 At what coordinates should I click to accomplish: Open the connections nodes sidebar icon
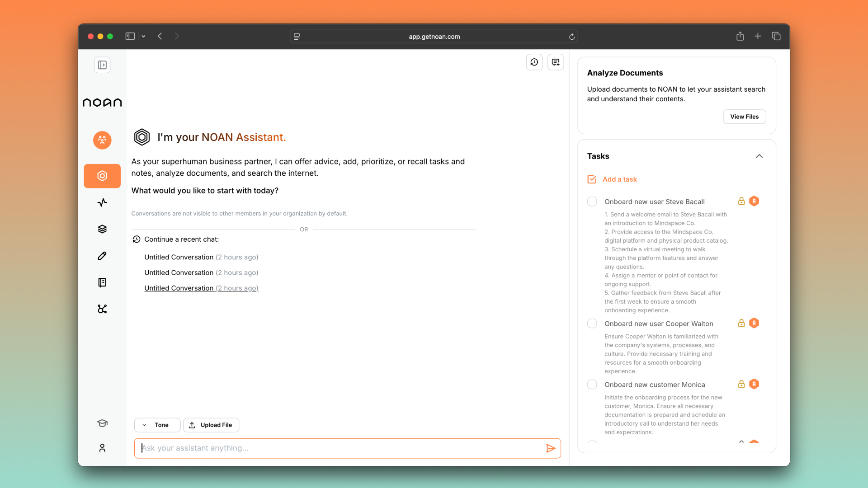tap(102, 309)
